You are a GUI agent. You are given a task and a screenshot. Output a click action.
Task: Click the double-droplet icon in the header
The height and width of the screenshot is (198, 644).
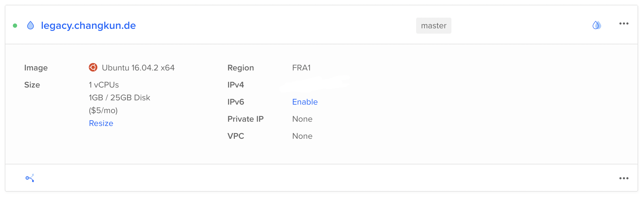tap(597, 25)
